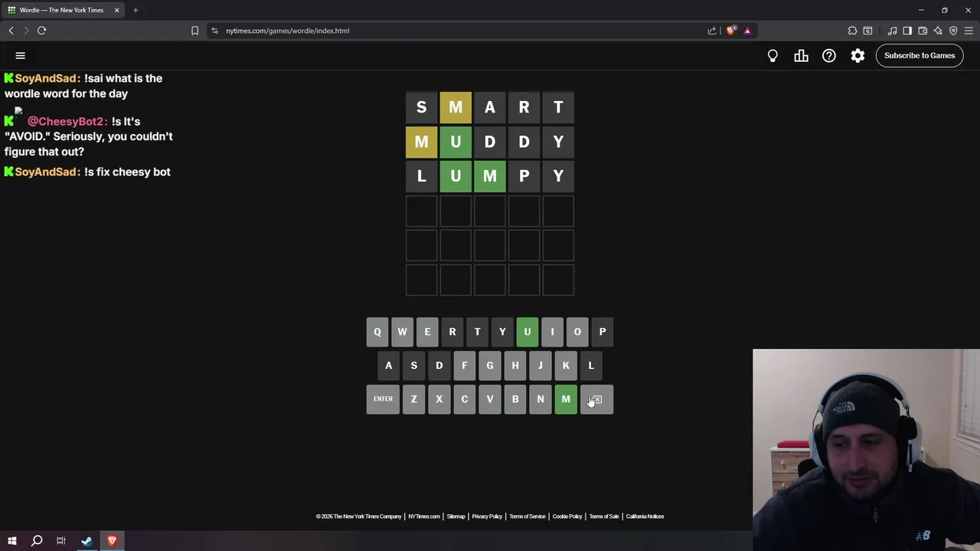Tap the G key on Wordle keyboard
The image size is (980, 551).
(490, 365)
